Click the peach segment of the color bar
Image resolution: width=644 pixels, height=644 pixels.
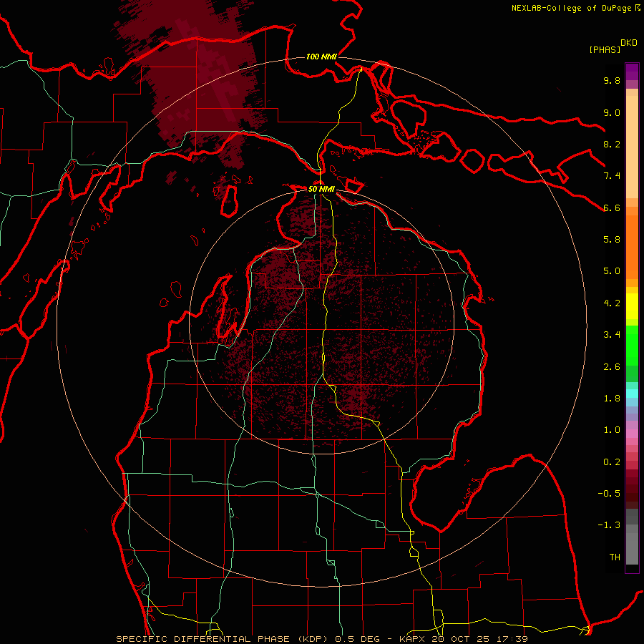[632, 147]
